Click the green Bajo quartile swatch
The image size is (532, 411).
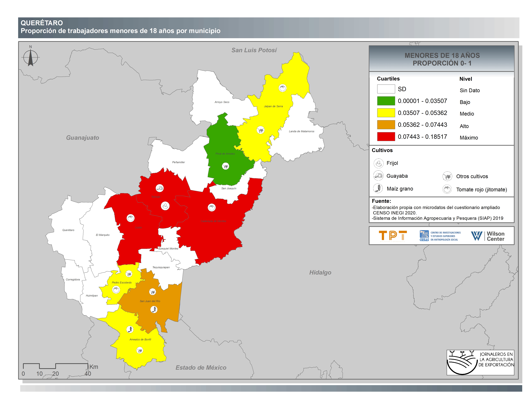coord(386,101)
